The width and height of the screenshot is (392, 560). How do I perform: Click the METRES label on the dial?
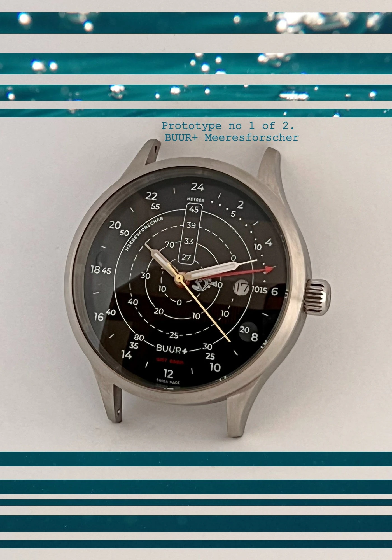(x=195, y=200)
